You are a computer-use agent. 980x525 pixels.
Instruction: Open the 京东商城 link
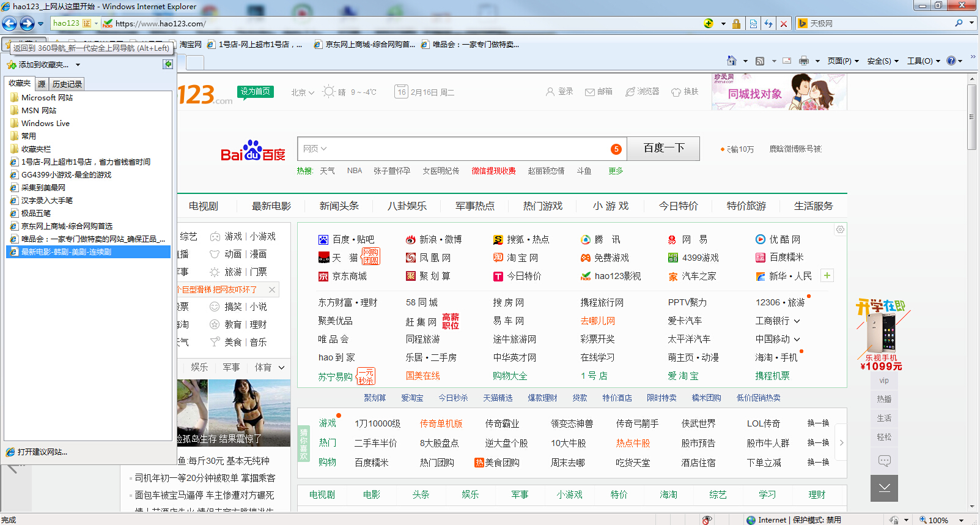(348, 276)
